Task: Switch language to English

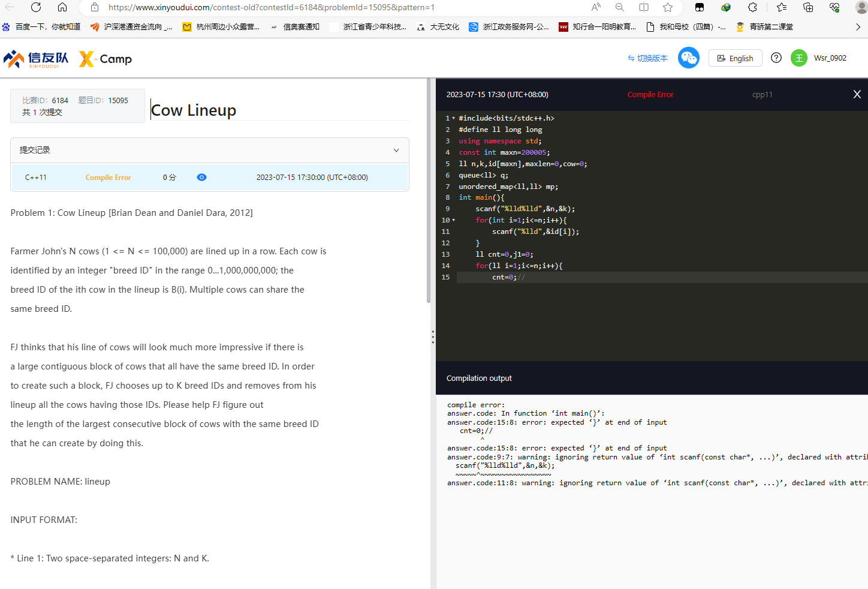Action: [x=736, y=58]
